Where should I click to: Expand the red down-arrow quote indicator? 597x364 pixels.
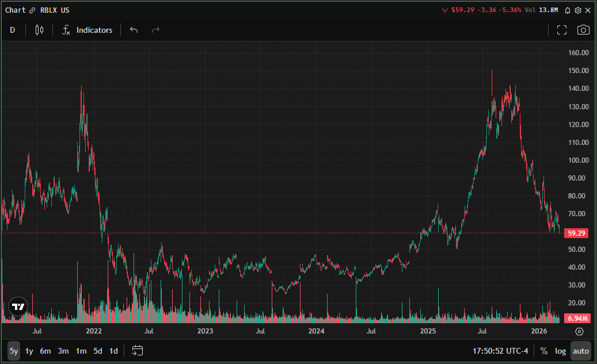pos(444,10)
